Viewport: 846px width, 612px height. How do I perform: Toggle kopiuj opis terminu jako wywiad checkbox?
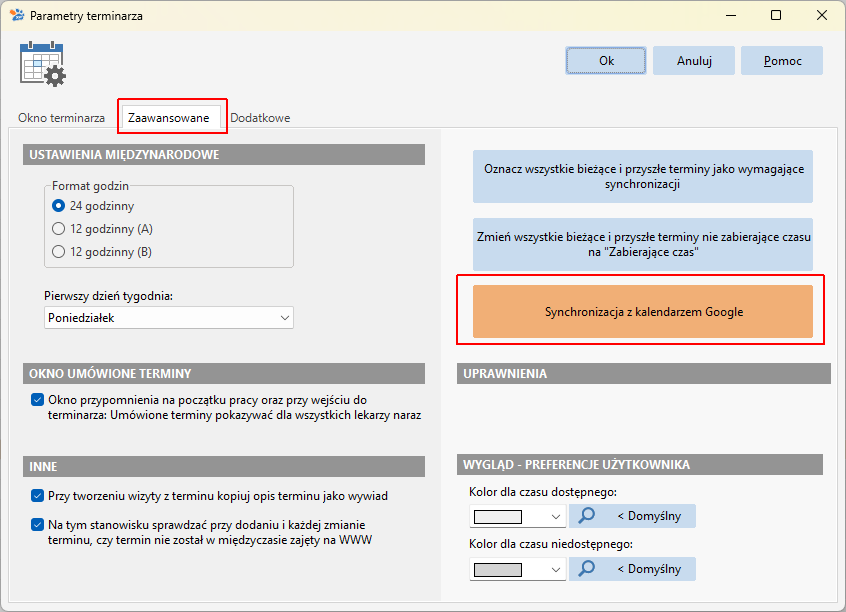coord(37,496)
